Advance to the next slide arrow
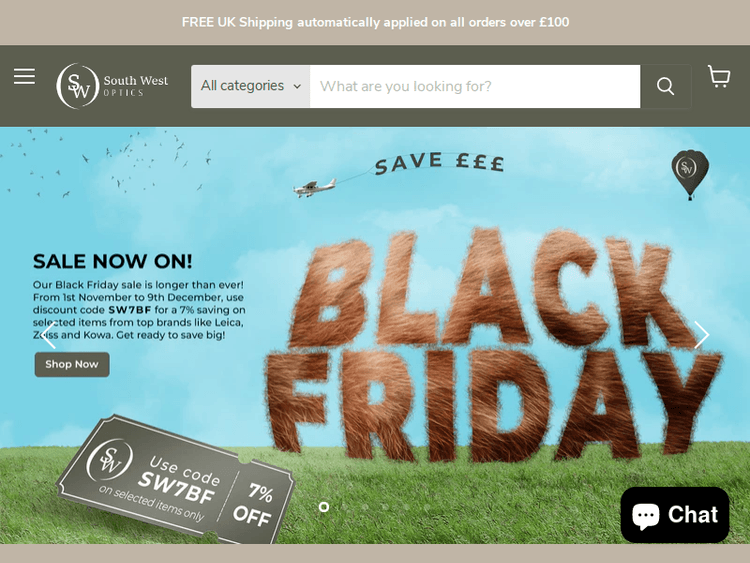This screenshot has width=750, height=563. coord(701,335)
